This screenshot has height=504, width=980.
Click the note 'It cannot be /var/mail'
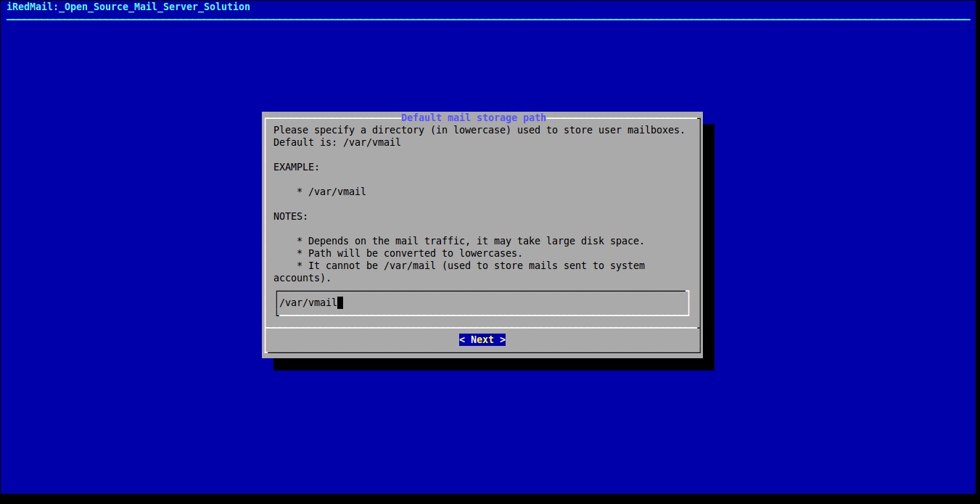point(459,271)
